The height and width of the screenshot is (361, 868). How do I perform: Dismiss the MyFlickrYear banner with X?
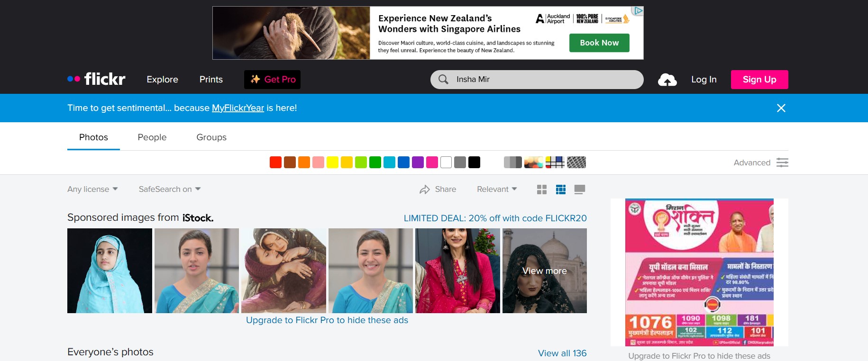coord(781,108)
